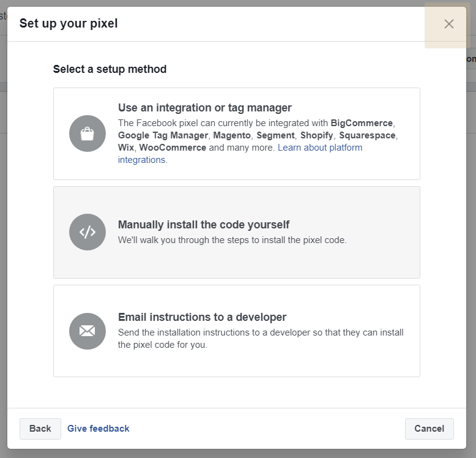This screenshot has width=476, height=458.
Task: Click the BigCommerce bold text in integration card
Action: point(362,123)
